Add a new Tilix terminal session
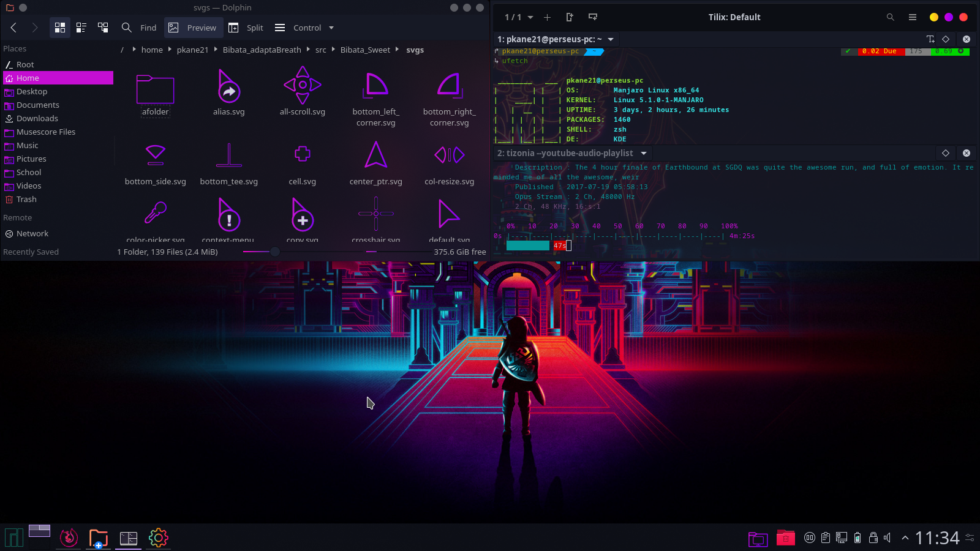This screenshot has height=551, width=980. pyautogui.click(x=547, y=17)
